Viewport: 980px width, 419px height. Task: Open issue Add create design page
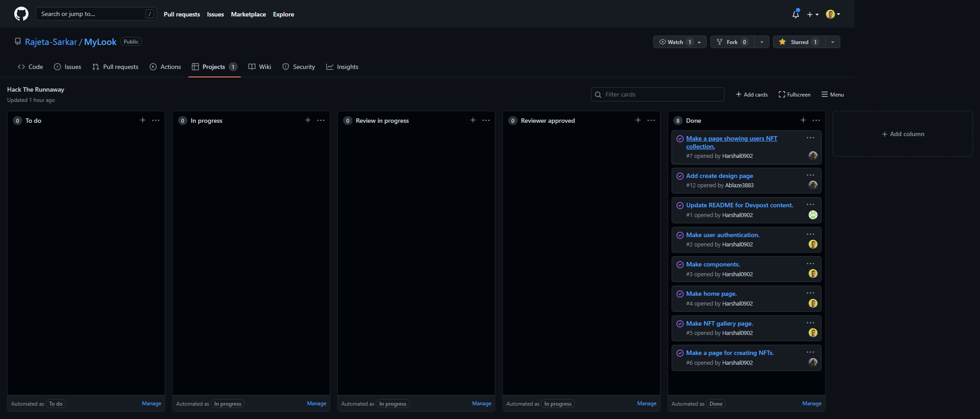tap(720, 176)
